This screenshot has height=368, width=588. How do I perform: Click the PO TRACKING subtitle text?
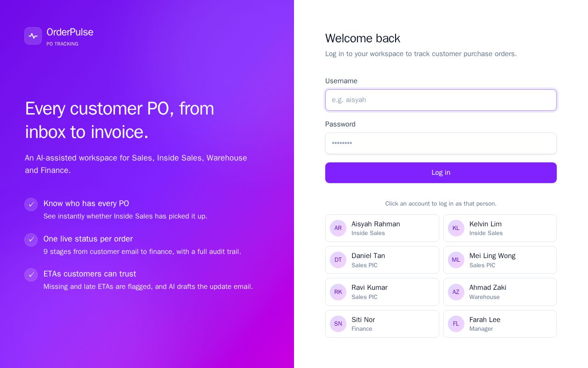(x=62, y=44)
